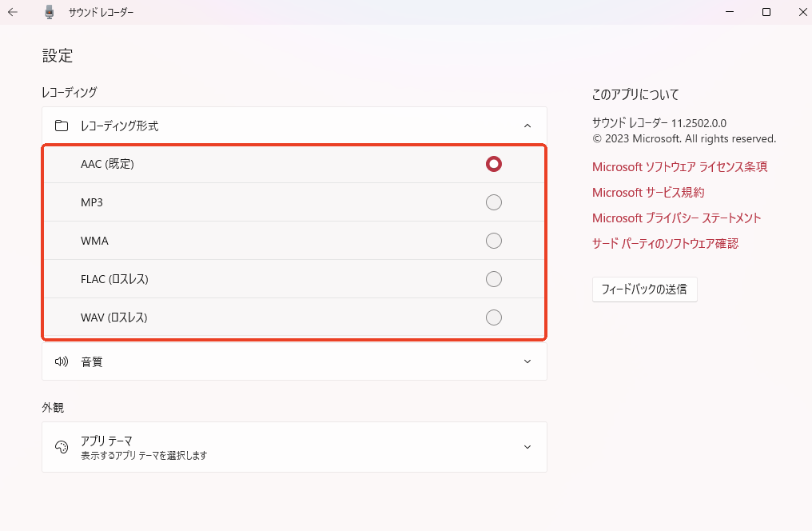The width and height of the screenshot is (812, 531).
Task: Select the AAC (既定) radio button
Action: pyautogui.click(x=494, y=164)
